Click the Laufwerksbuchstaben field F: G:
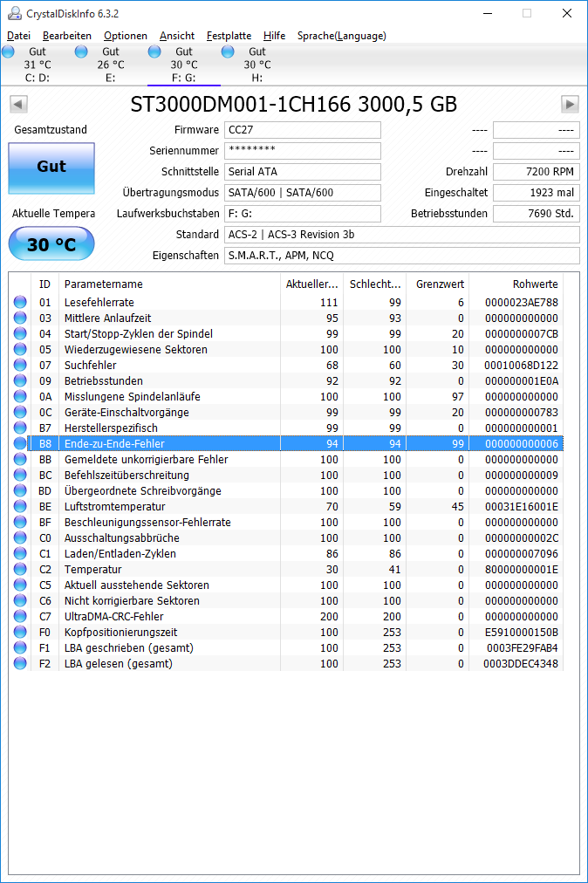 coord(303,214)
